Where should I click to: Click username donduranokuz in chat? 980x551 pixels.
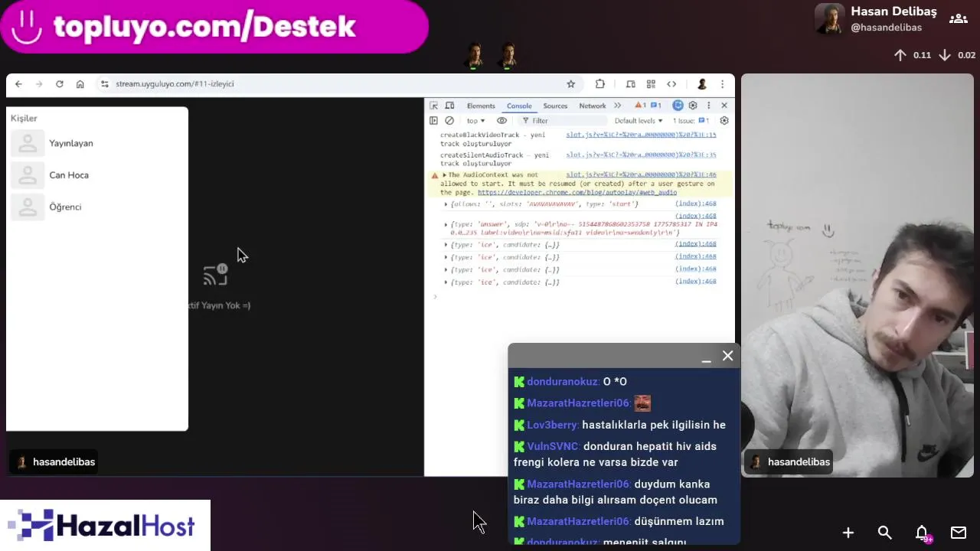coord(563,382)
